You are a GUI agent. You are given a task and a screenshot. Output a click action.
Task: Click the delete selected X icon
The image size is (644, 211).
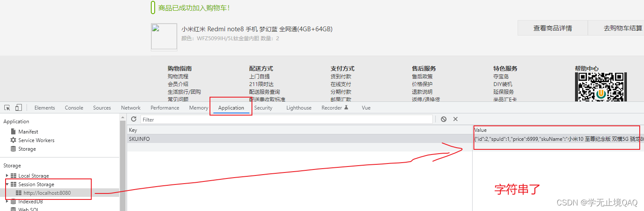(x=455, y=119)
